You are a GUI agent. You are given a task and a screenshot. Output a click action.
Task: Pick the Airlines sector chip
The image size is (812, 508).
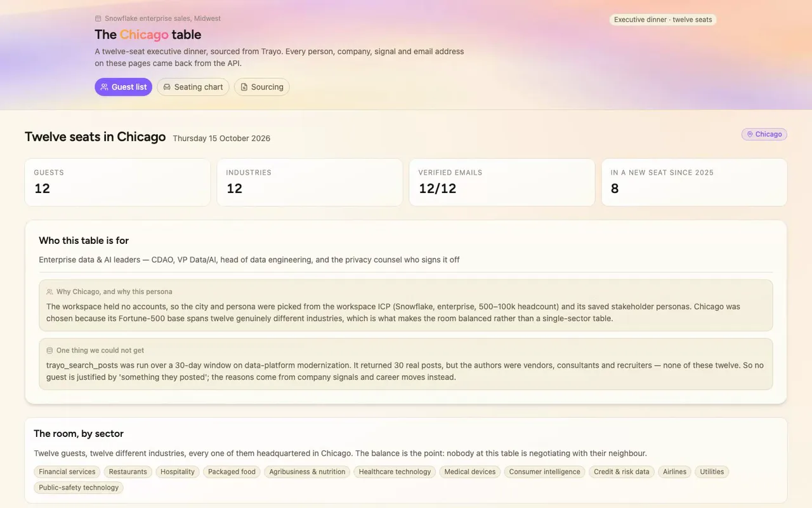pyautogui.click(x=675, y=472)
